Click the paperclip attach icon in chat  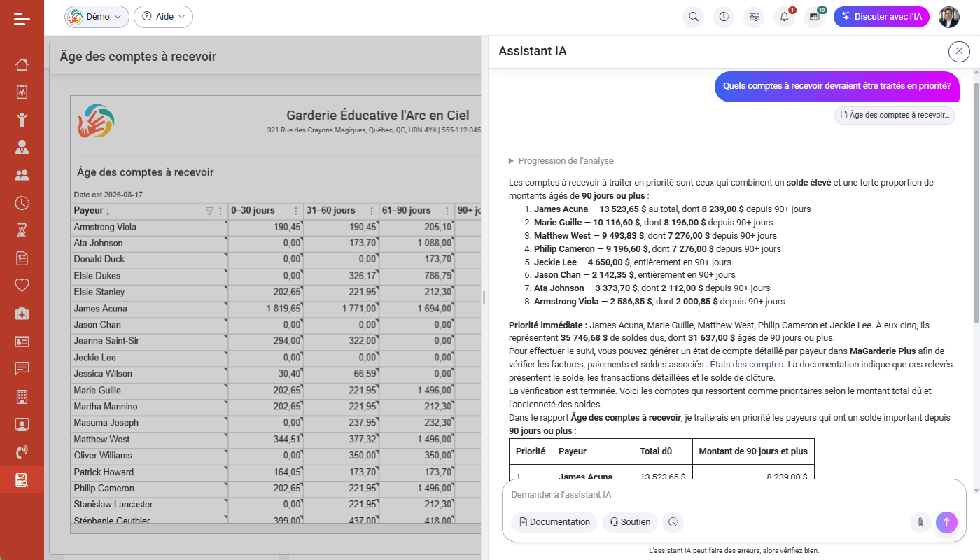920,521
